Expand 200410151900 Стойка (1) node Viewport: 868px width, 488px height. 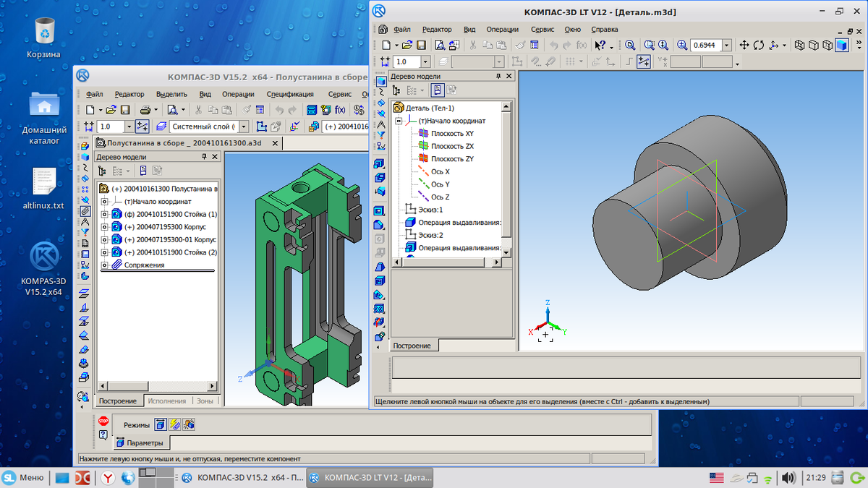coord(104,215)
